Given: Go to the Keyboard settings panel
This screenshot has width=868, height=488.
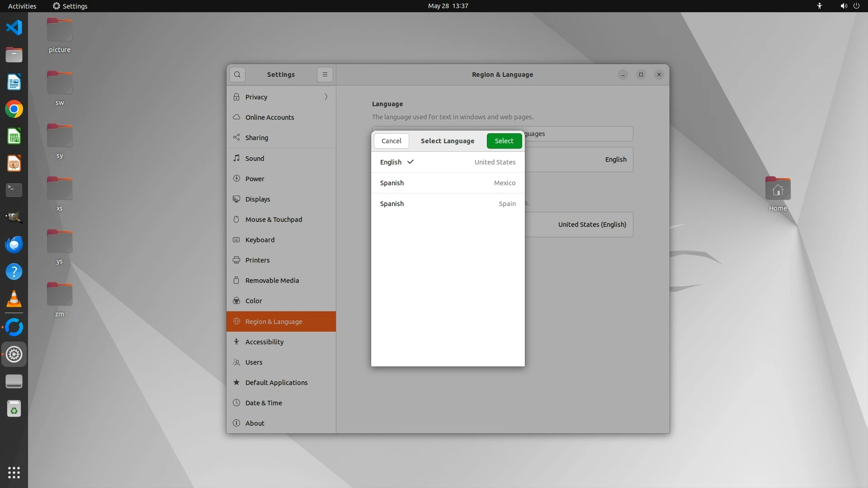Looking at the screenshot, I should [x=259, y=240].
